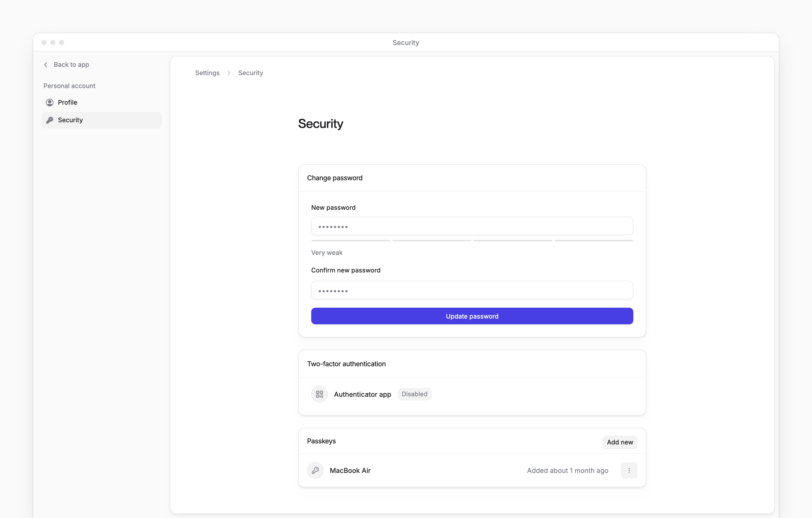Screen dimensions: 812x518
Task: Click the Disabled badge for Authenticator app
Action: click(415, 394)
